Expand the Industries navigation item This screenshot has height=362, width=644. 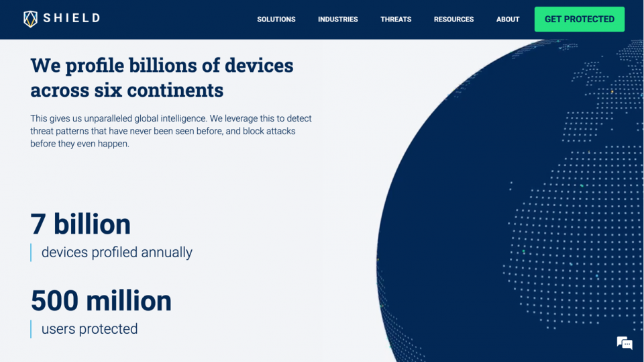[337, 19]
